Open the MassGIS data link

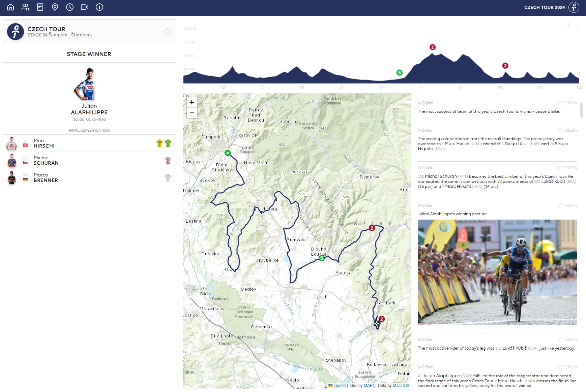401,386
